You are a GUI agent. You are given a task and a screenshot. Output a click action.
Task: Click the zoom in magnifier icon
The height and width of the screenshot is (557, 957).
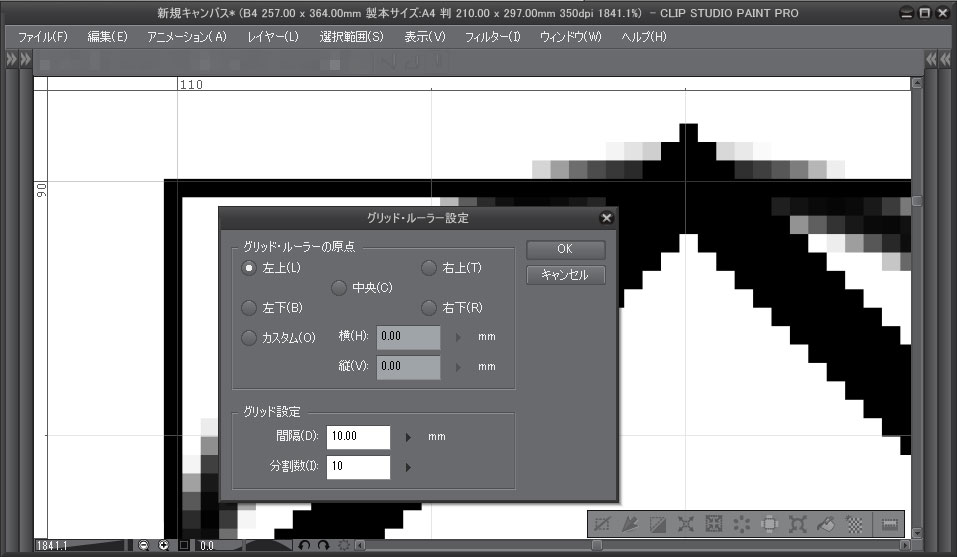(x=164, y=546)
